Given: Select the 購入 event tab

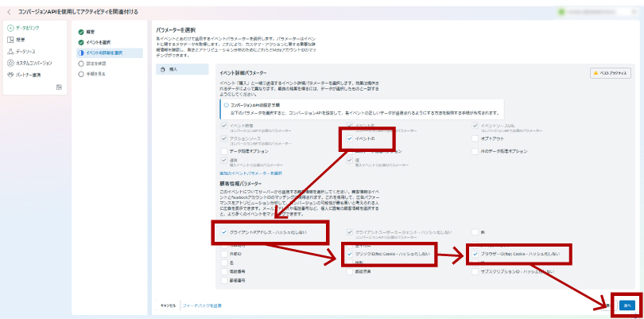Looking at the screenshot, I should tap(182, 69).
